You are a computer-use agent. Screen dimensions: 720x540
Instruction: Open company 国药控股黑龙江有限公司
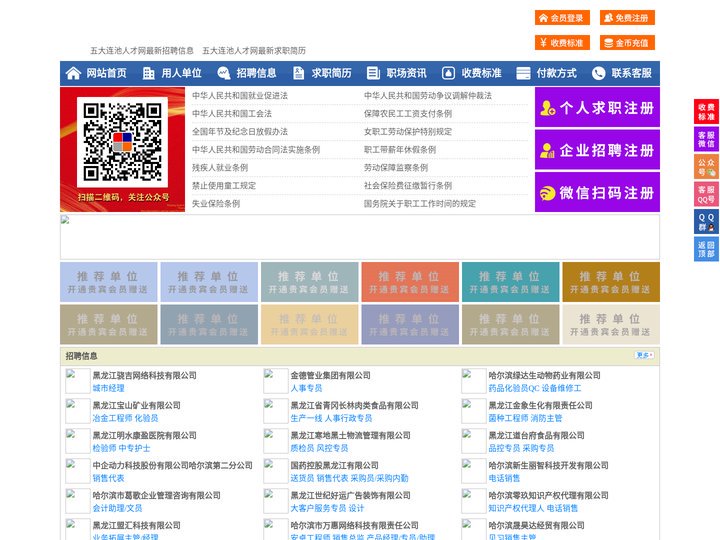pos(335,466)
